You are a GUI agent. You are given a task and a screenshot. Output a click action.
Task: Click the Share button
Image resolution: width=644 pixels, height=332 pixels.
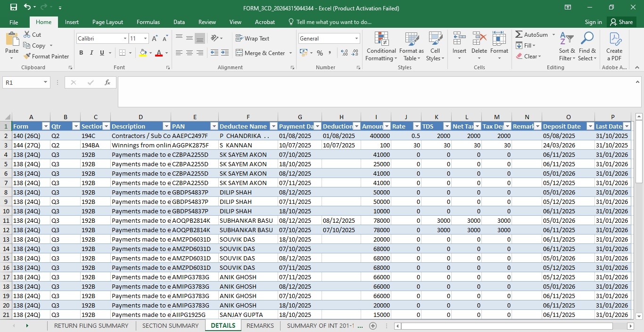[621, 22]
